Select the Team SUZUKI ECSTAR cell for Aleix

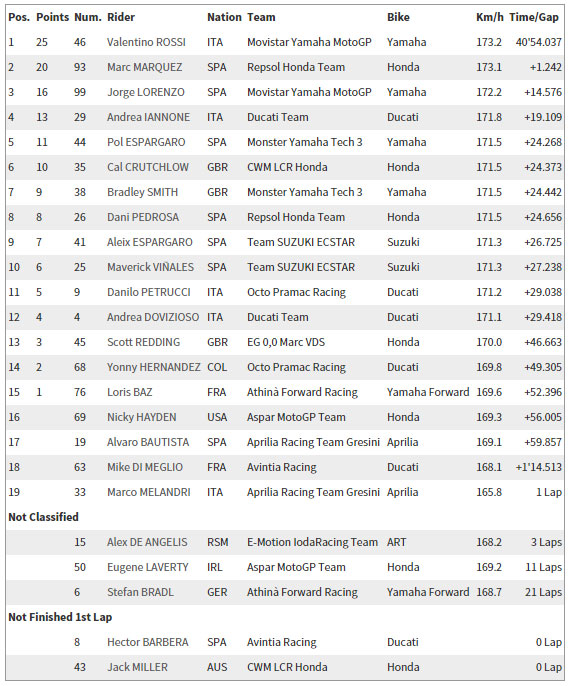point(301,242)
